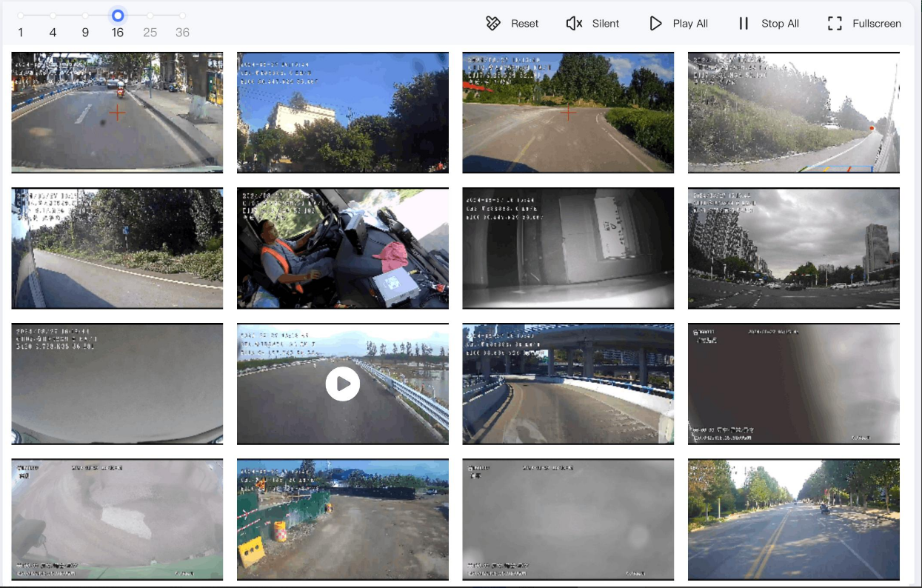
Task: Open the construction site fence feed
Action: 342,519
